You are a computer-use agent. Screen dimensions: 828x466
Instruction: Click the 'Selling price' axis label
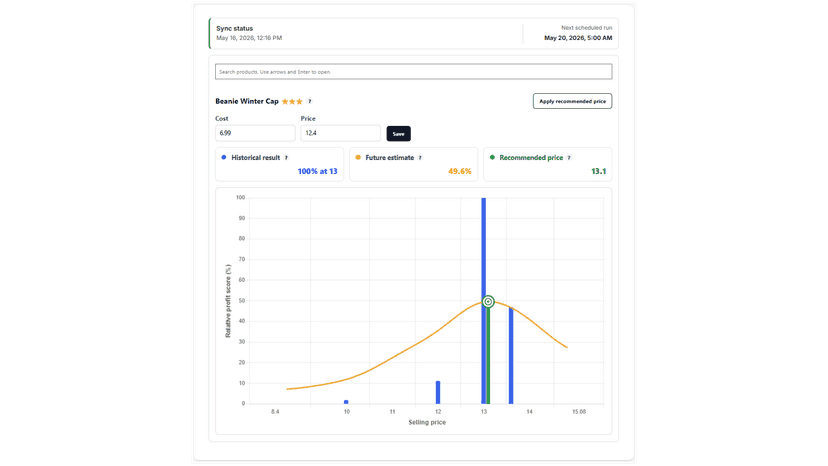click(x=427, y=422)
